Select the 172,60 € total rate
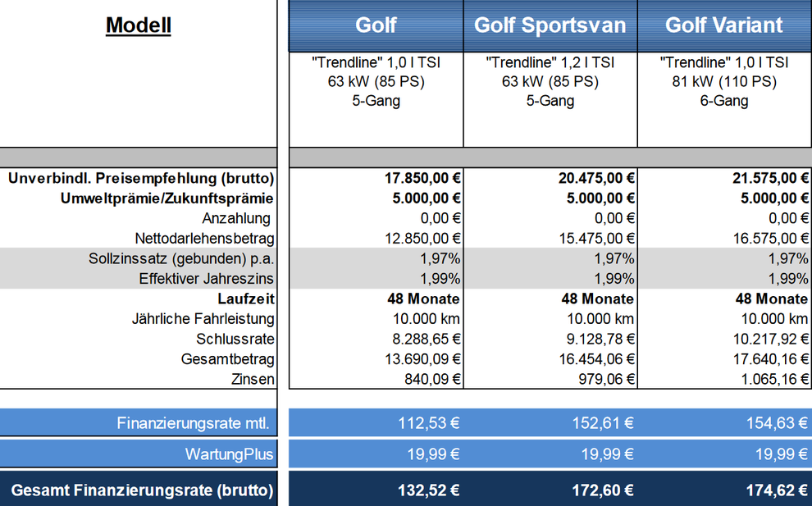This screenshot has width=812, height=506. coord(603,490)
